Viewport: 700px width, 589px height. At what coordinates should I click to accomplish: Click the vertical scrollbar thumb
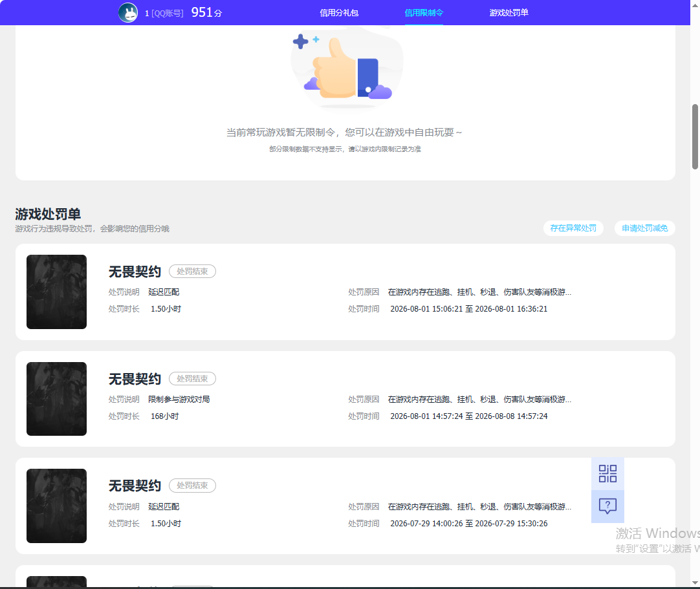[x=695, y=137]
